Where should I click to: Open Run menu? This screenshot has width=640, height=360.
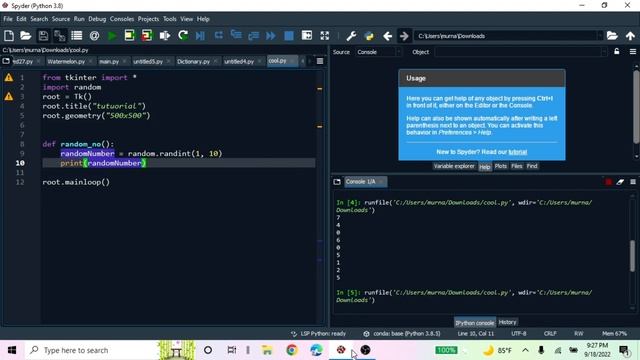pyautogui.click(x=79, y=19)
